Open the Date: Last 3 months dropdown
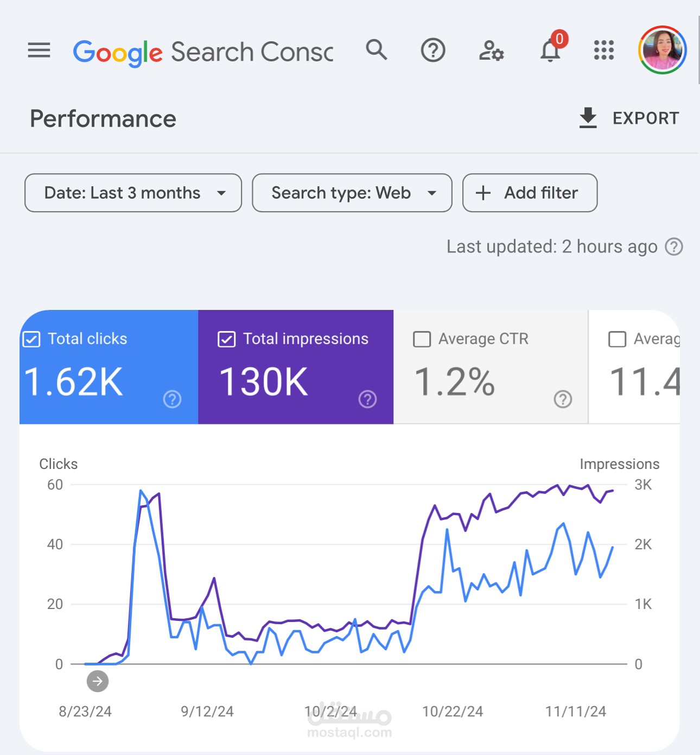Screen dimensions: 700x755 (133, 193)
